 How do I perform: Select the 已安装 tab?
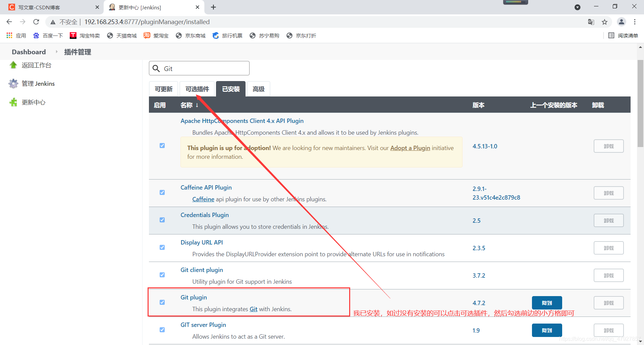(x=231, y=89)
